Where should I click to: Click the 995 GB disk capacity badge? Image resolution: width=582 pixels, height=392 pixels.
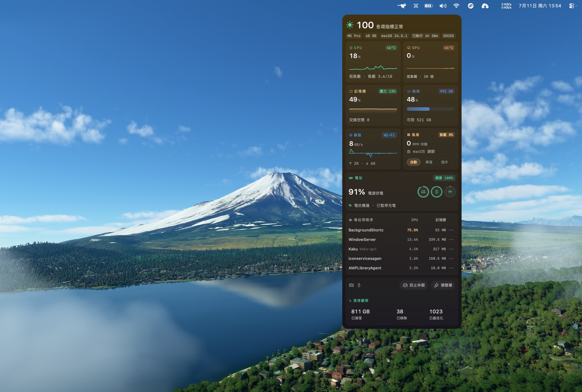click(x=446, y=91)
